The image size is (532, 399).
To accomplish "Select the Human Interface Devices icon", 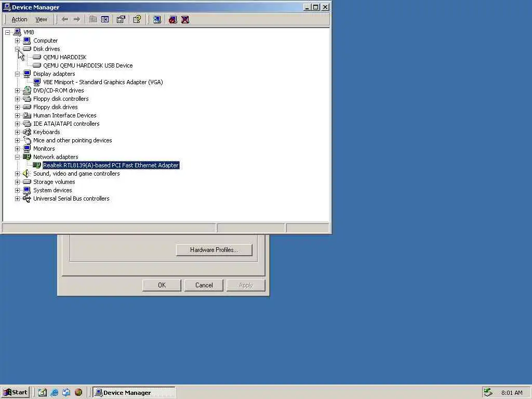I will 27,115.
